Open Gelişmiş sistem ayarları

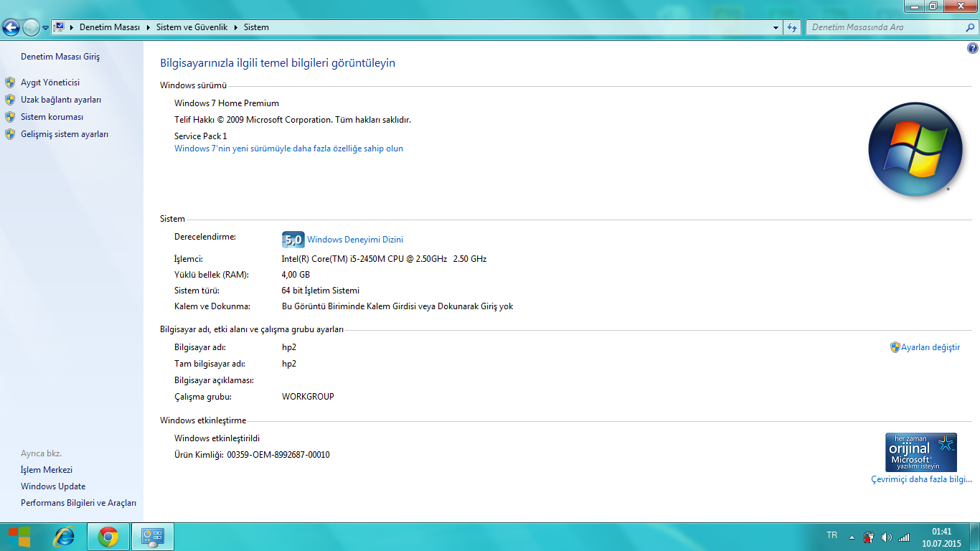(x=65, y=134)
